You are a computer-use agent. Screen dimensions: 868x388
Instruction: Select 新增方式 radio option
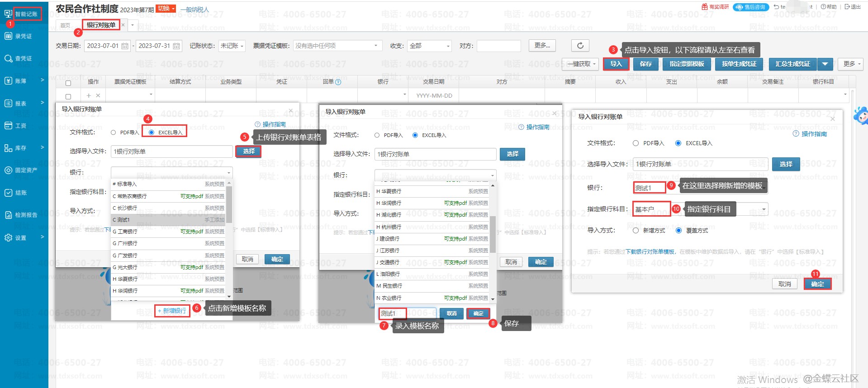[x=636, y=231]
